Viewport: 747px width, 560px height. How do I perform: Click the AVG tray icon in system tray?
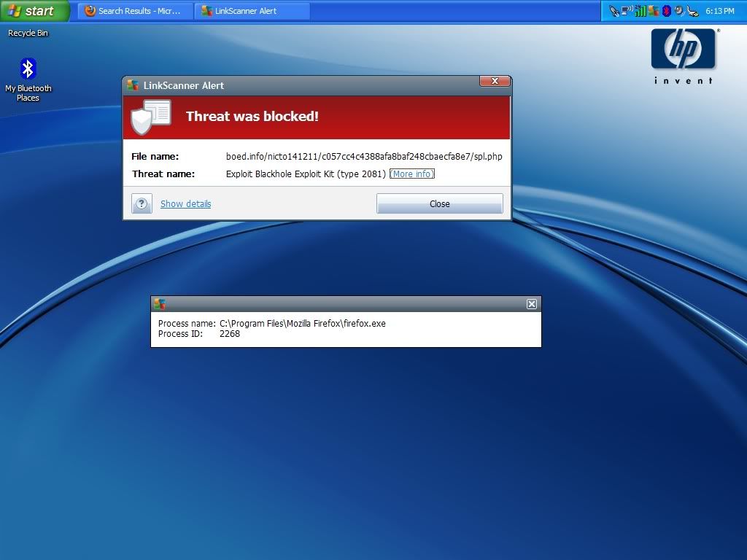(x=654, y=11)
